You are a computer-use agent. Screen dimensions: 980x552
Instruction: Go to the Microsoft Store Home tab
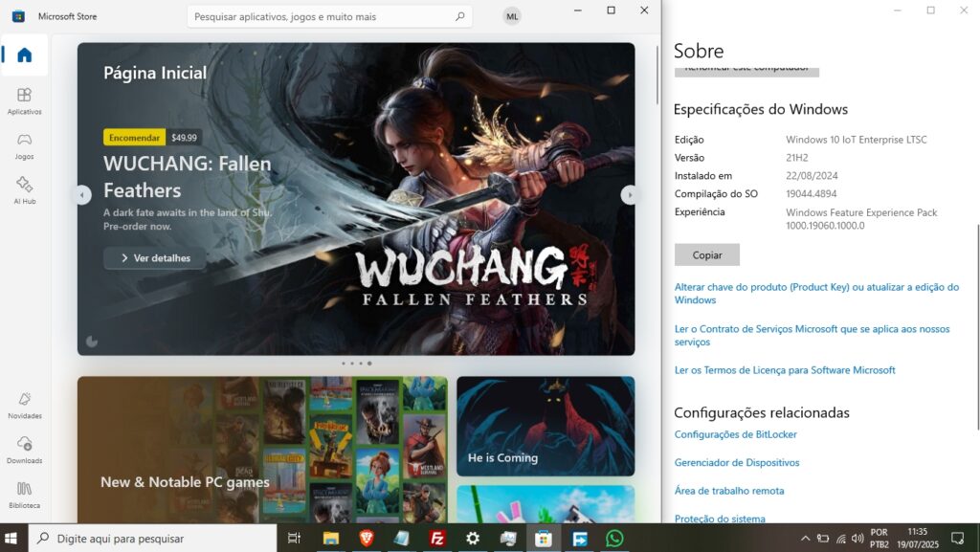24,55
